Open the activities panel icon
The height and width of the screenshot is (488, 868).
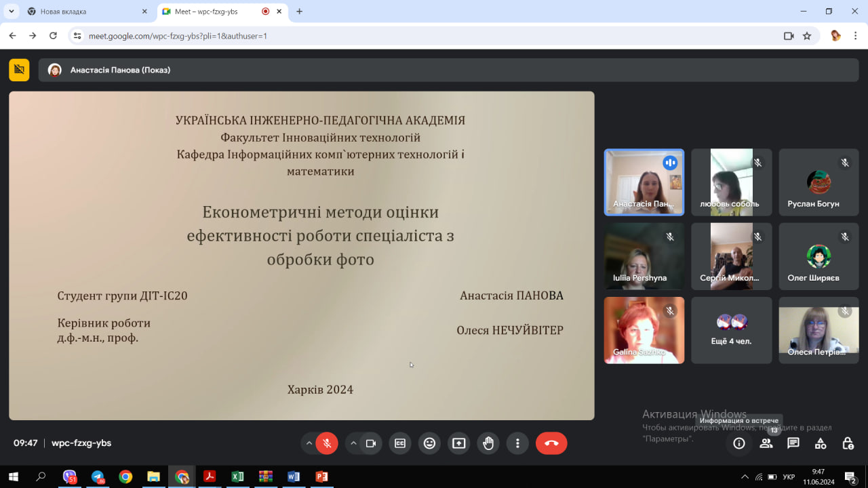[x=821, y=443]
